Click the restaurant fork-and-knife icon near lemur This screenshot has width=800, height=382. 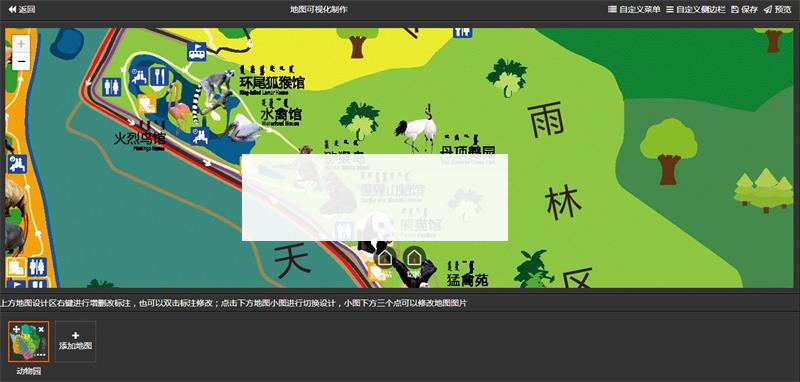coord(159,77)
